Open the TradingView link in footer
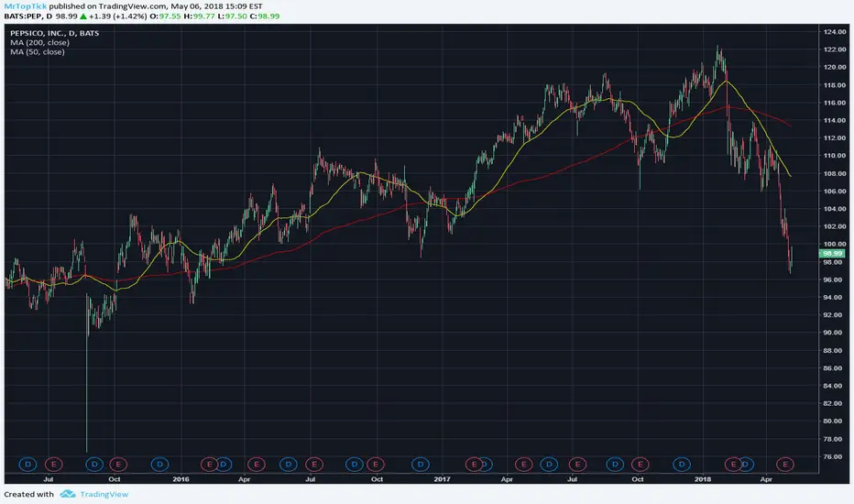Viewport: 854px width, 504px height. click(x=104, y=494)
